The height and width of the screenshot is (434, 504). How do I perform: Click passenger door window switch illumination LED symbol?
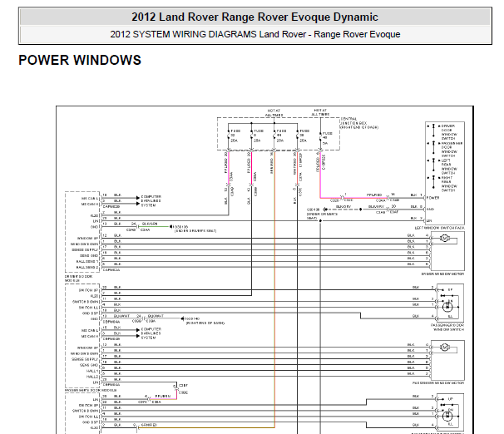[447, 307]
